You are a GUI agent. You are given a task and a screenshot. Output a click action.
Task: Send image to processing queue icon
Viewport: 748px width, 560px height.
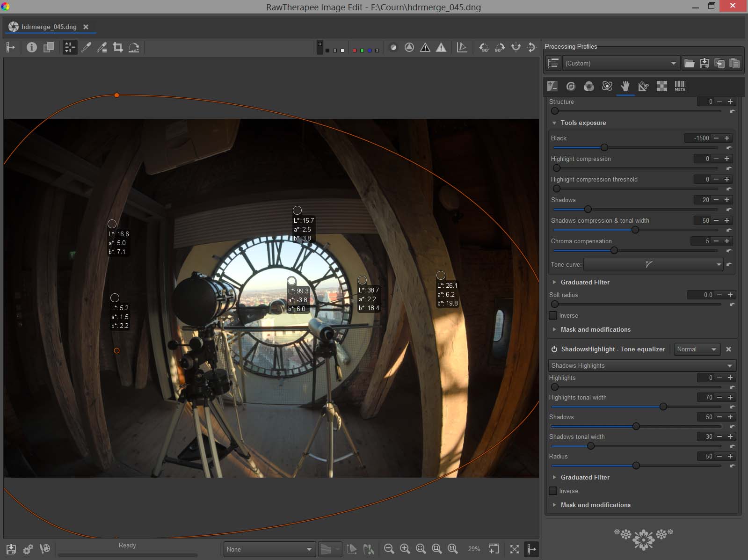point(28,549)
